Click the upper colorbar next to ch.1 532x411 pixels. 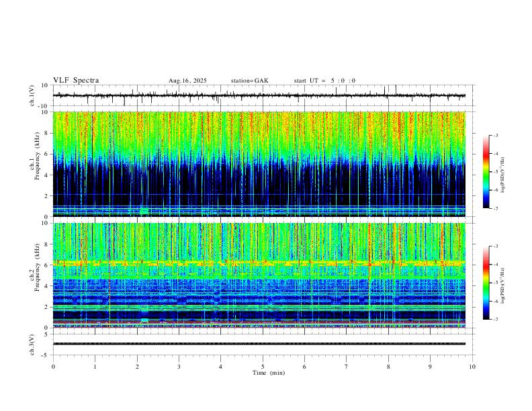click(486, 172)
